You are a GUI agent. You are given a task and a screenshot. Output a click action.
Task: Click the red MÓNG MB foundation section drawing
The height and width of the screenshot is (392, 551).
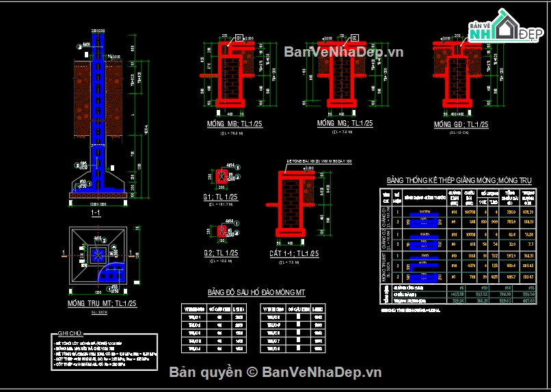(232, 79)
